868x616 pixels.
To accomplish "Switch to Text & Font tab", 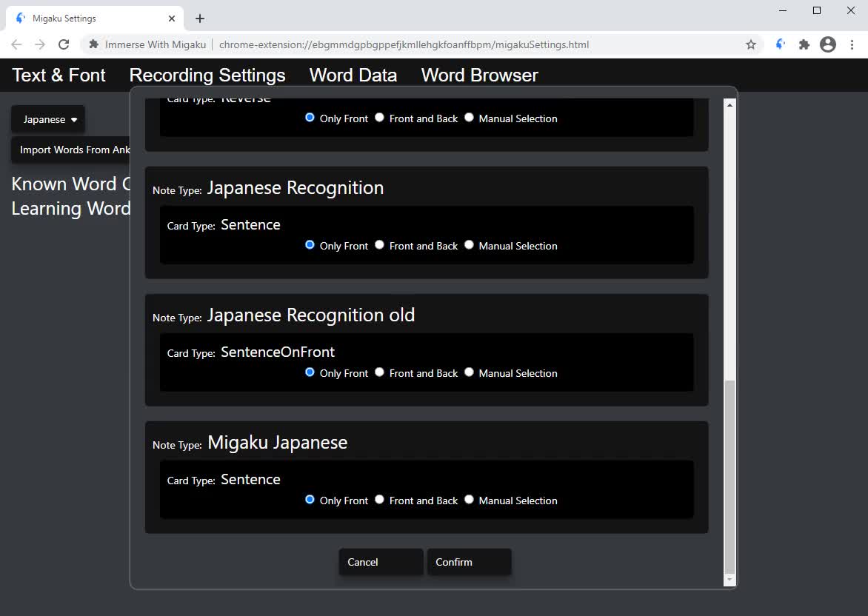I will point(59,75).
